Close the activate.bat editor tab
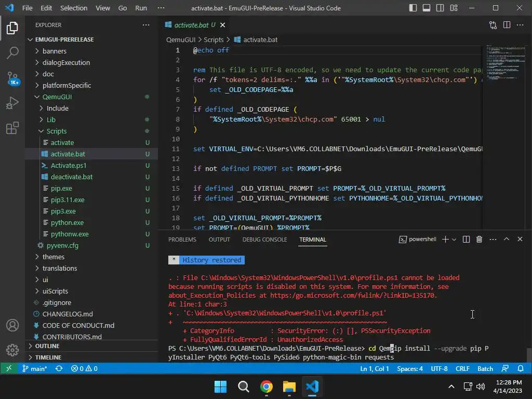This screenshot has height=399, width=532. pos(222,25)
